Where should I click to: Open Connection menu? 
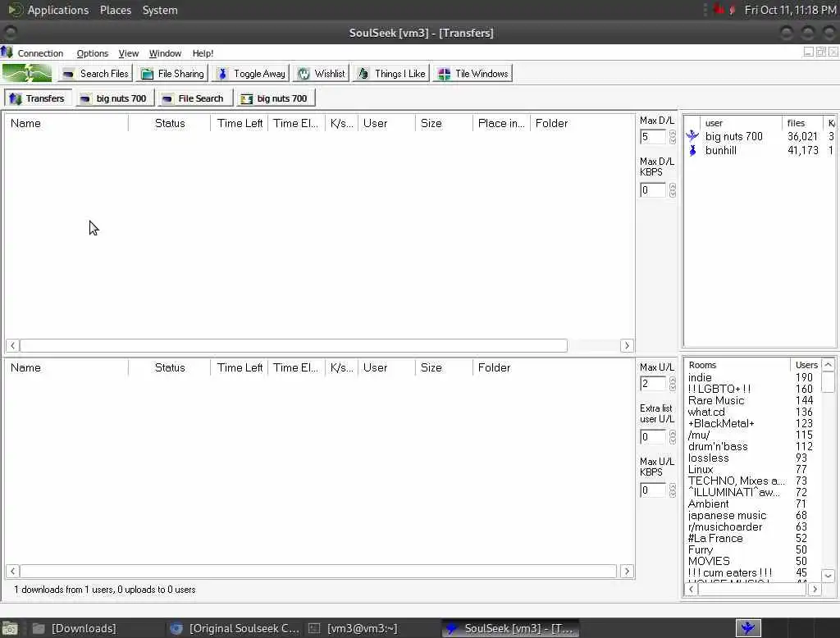(x=40, y=53)
